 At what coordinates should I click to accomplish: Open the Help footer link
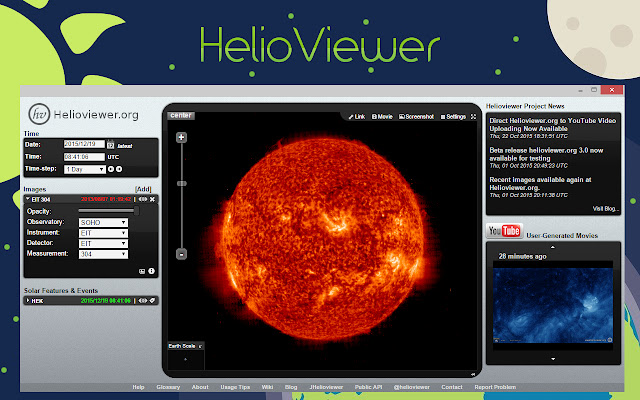pyautogui.click(x=138, y=387)
